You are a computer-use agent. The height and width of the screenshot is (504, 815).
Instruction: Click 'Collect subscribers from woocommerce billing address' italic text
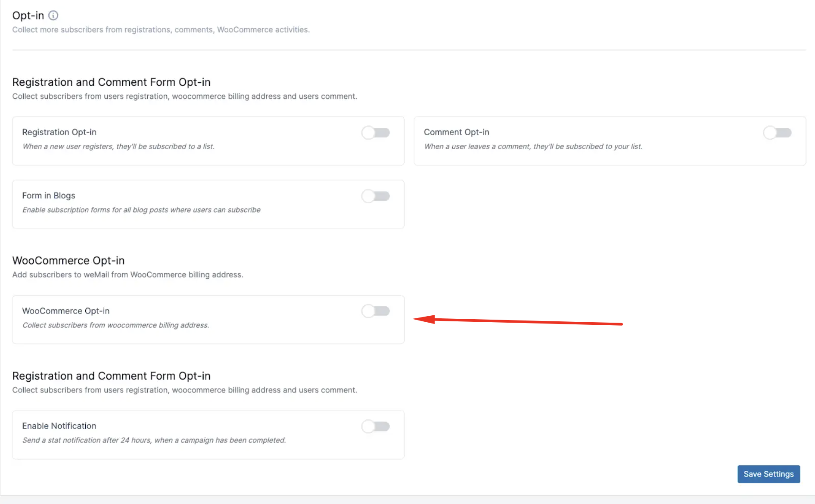115,325
